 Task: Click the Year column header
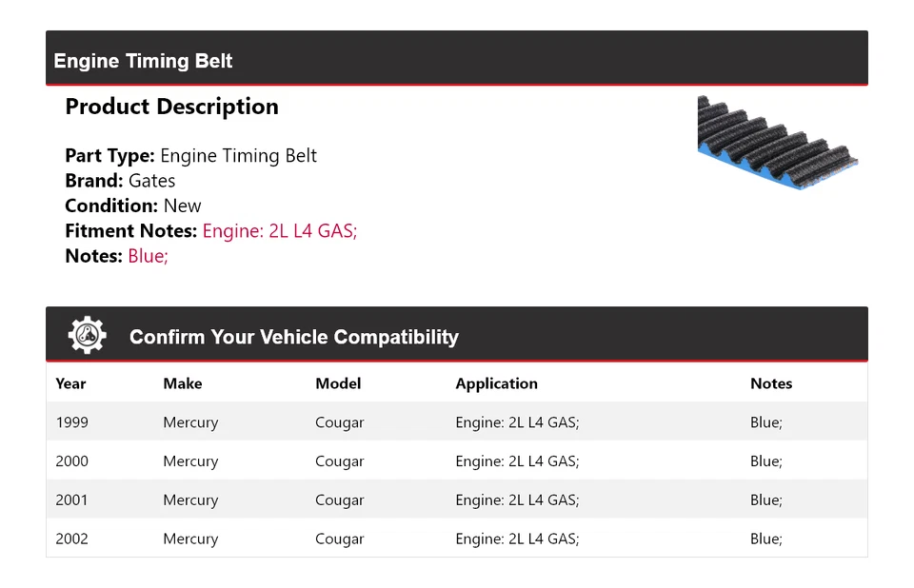[70, 383]
